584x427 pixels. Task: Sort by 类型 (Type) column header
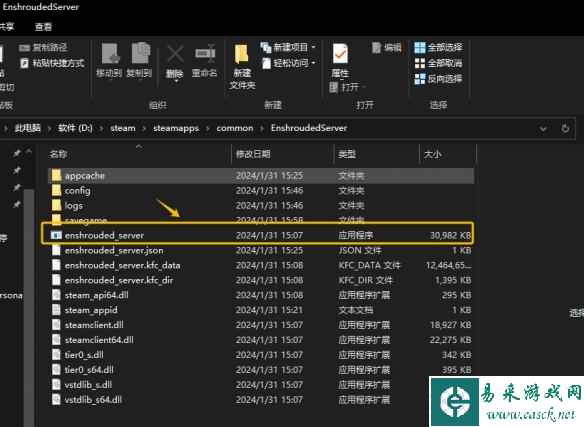pyautogui.click(x=347, y=154)
